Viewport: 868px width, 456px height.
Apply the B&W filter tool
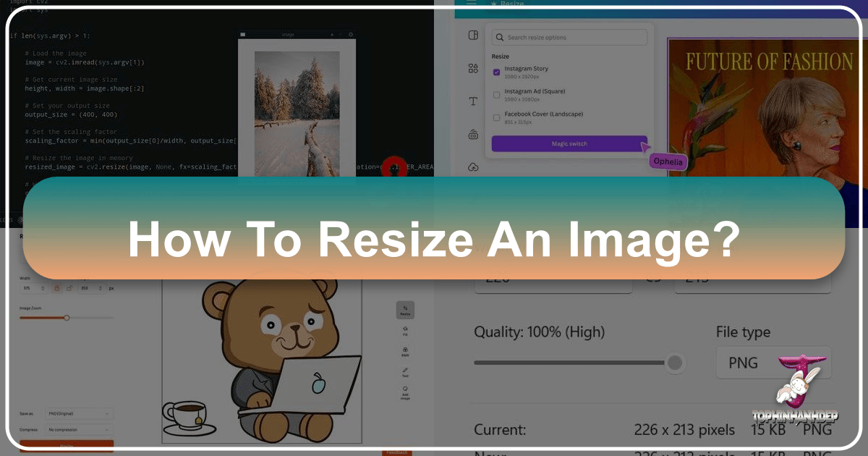coord(405,352)
